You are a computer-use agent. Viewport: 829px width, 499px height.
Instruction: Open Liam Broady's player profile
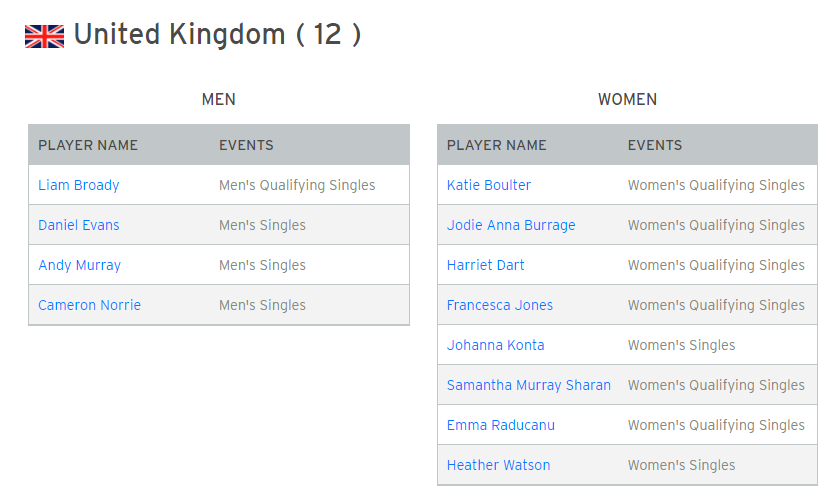(x=79, y=185)
